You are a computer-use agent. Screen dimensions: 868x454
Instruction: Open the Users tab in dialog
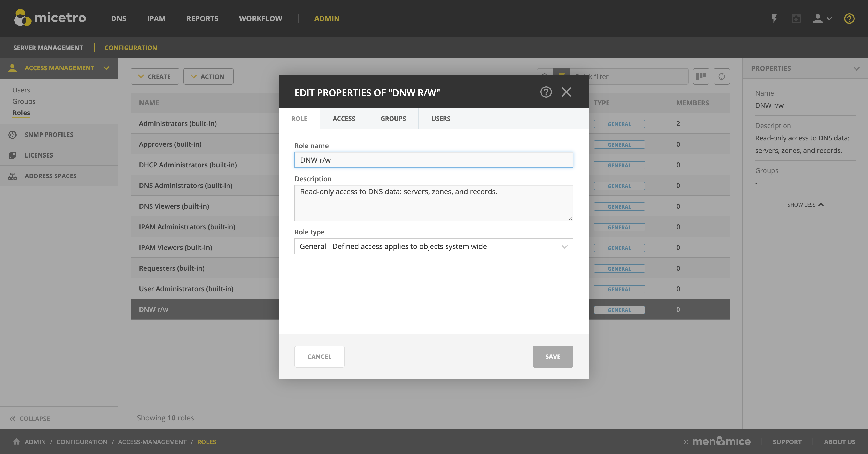[440, 119]
